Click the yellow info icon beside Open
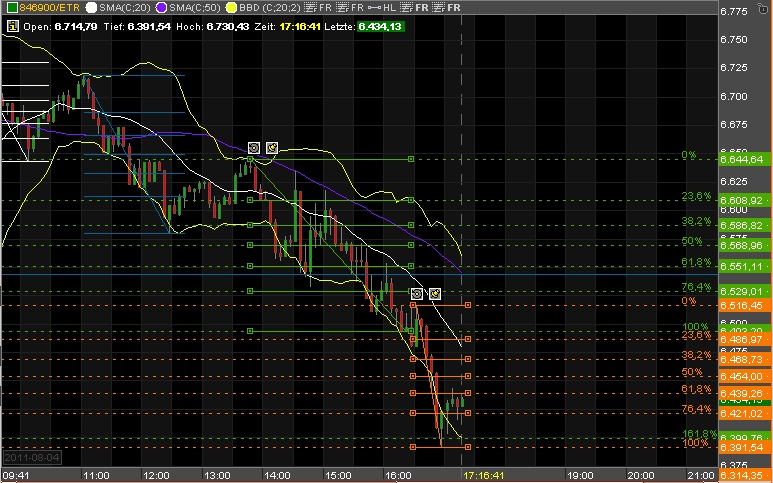The image size is (773, 483). point(12,26)
